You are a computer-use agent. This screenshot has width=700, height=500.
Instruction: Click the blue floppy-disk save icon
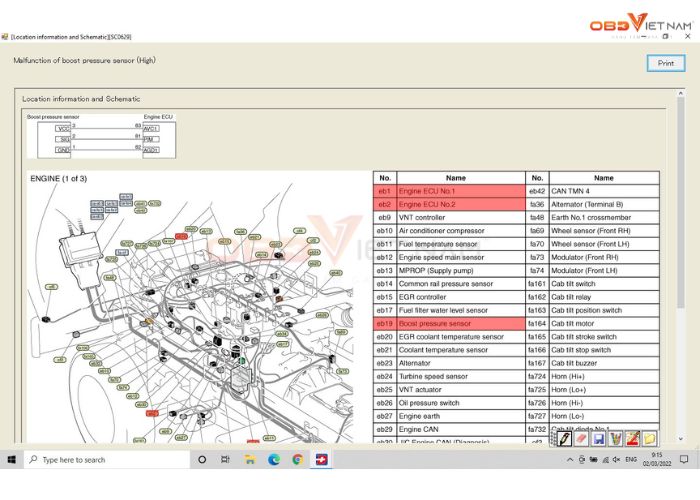(598, 438)
